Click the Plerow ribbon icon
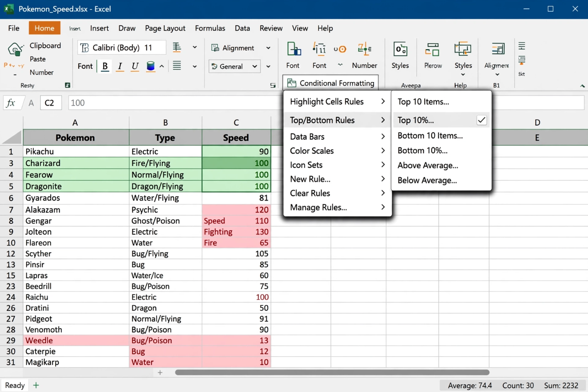Image resolution: width=588 pixels, height=392 pixels. click(432, 50)
